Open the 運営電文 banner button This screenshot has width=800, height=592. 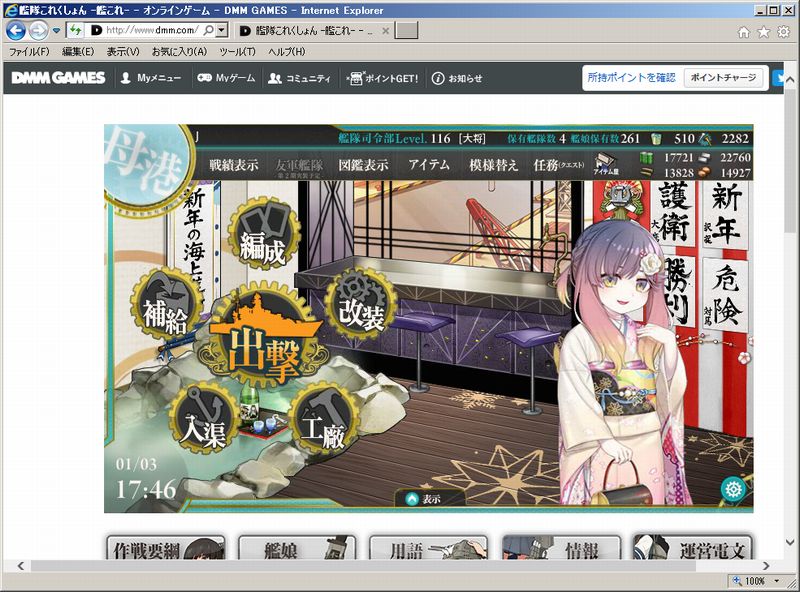coord(693,548)
